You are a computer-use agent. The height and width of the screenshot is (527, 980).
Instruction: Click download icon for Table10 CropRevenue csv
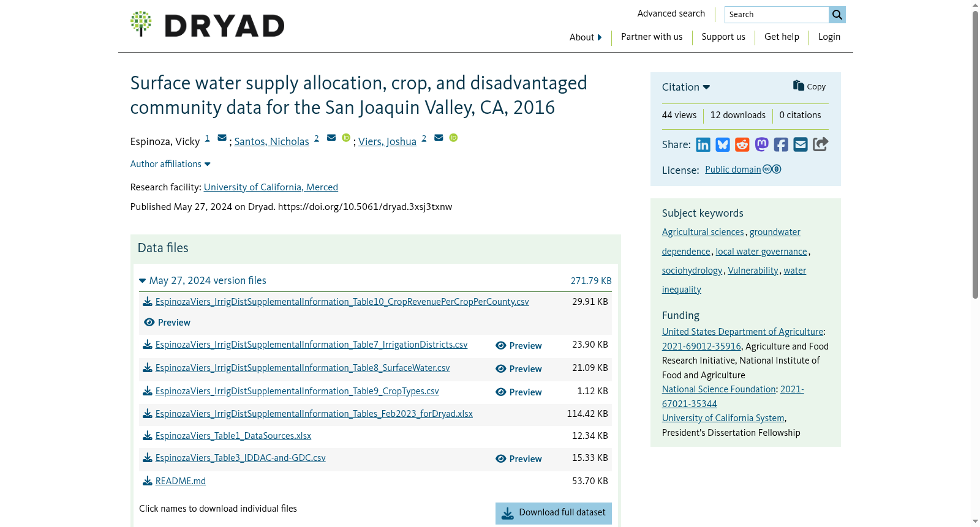coord(148,302)
